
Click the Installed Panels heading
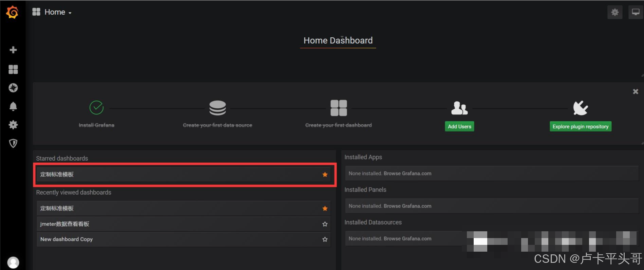[365, 190]
